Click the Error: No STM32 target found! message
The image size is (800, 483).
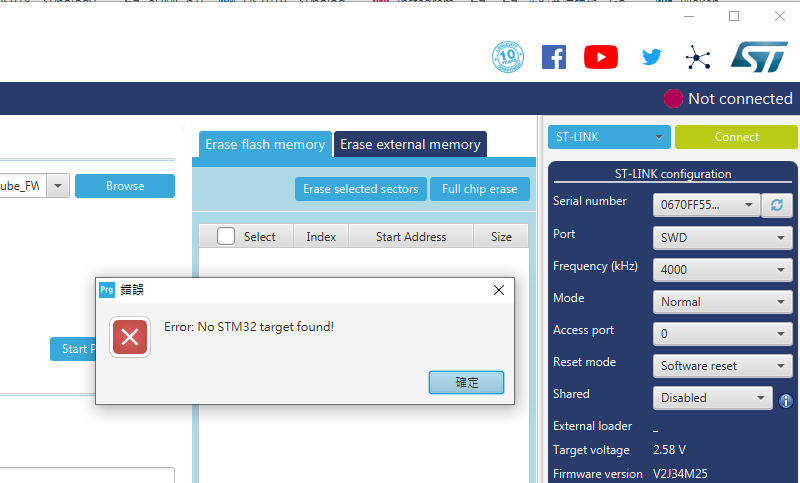(x=249, y=326)
